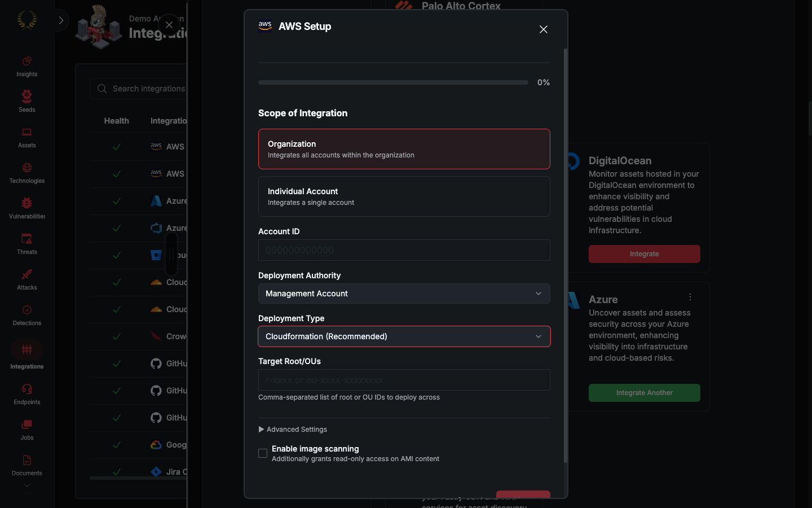812x508 pixels.
Task: Focus the Search integrations field
Action: coord(138,89)
